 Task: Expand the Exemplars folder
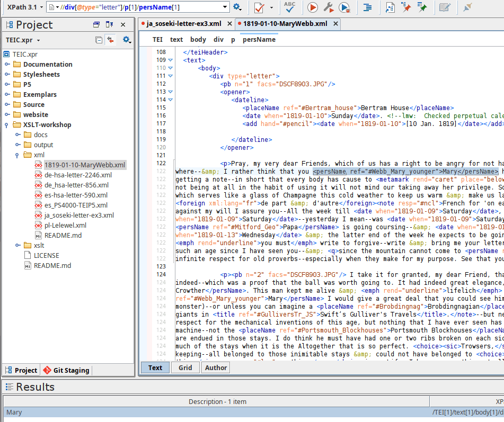(7, 94)
